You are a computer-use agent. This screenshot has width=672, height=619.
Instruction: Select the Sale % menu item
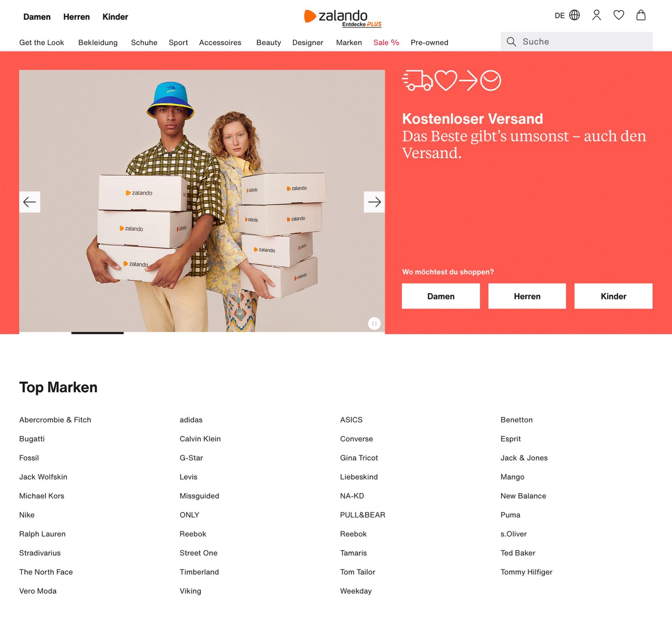click(x=386, y=42)
